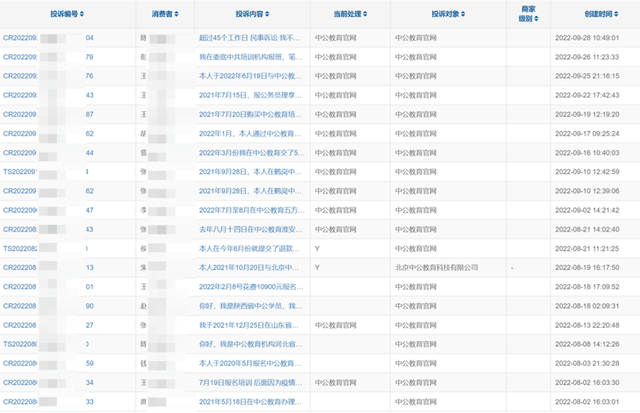Screen dimensions: 640x413
Task: Open complaint '本人于2022年6月19日与中公教...'
Action: click(250, 76)
